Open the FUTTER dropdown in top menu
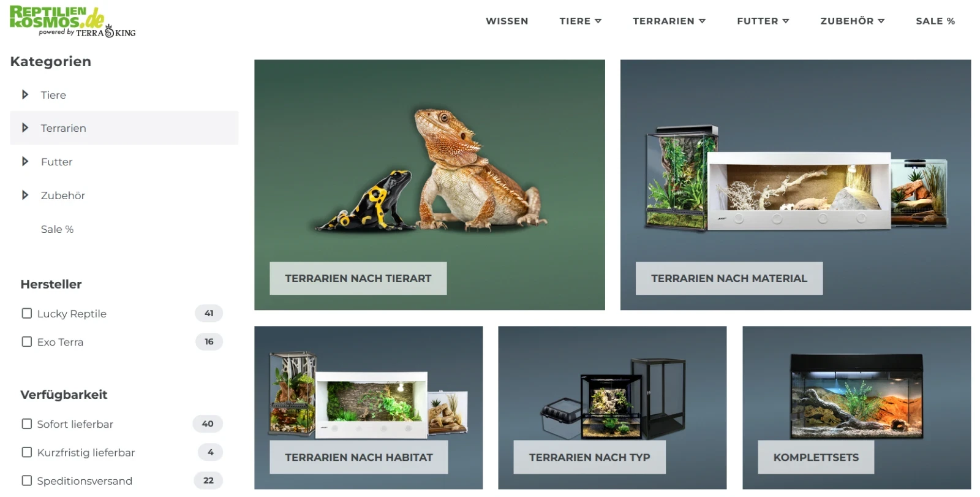 [x=763, y=21]
